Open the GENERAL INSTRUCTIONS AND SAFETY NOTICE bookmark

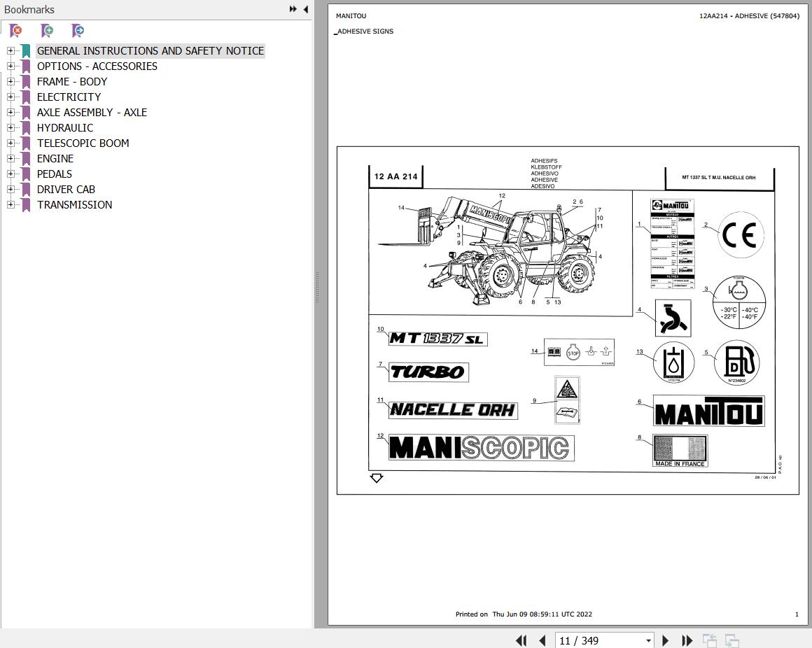click(150, 50)
